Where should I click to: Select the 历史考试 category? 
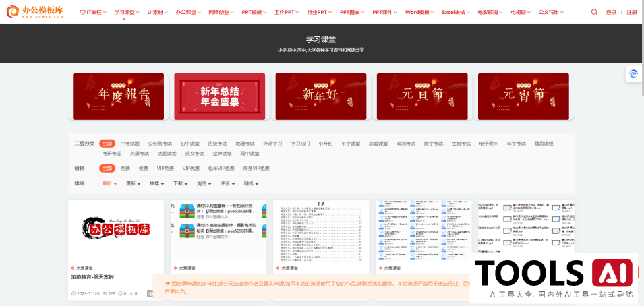(x=217, y=144)
